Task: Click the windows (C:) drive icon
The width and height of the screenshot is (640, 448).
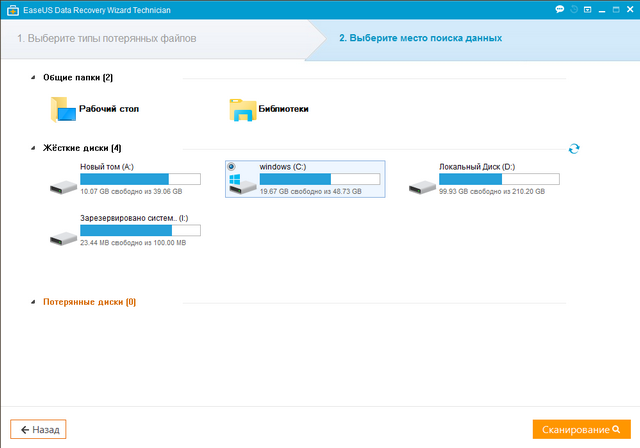Action: click(x=243, y=184)
